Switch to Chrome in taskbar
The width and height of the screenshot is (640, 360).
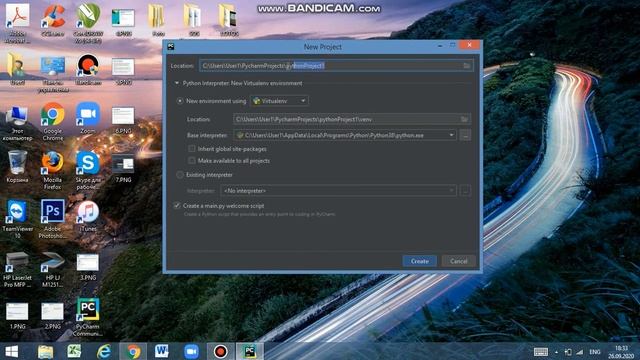tap(133, 351)
